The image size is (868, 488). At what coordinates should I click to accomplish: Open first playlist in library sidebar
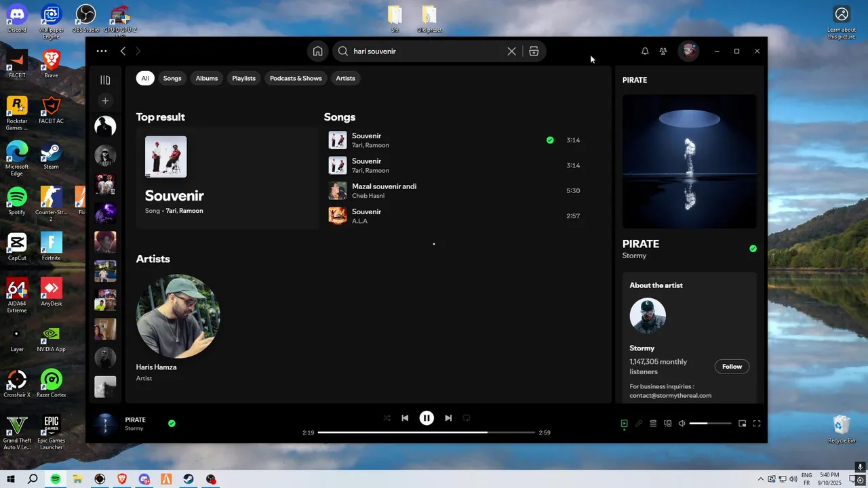pyautogui.click(x=105, y=126)
